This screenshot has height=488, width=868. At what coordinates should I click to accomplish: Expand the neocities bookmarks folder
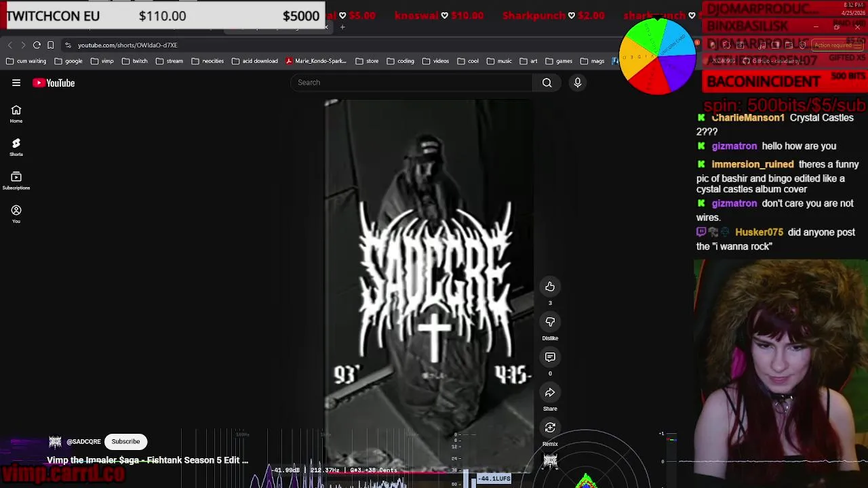pos(208,61)
